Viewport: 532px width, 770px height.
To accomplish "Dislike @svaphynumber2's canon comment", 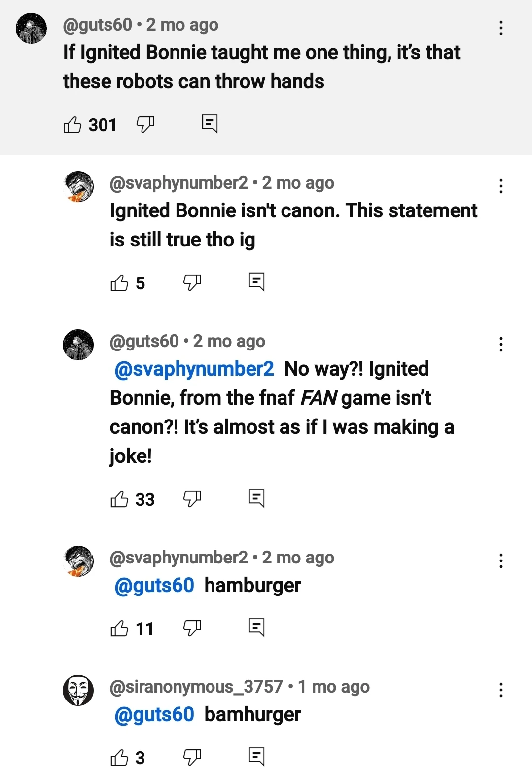I will coord(192,282).
